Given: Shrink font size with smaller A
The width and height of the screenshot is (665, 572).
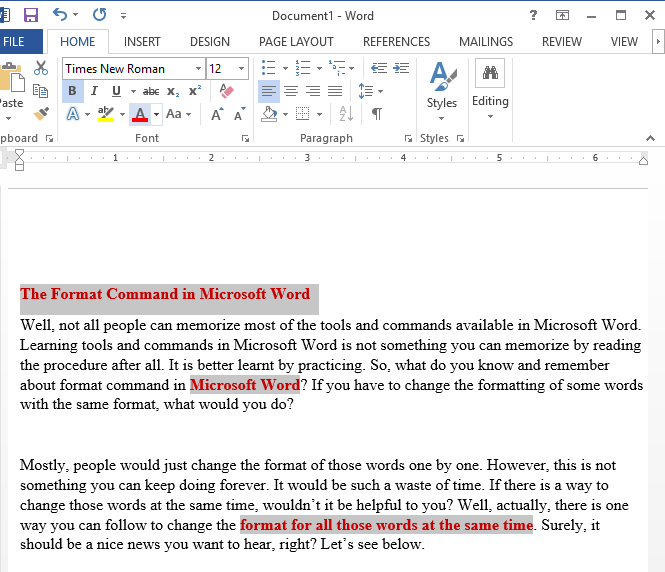Looking at the screenshot, I should (x=240, y=114).
